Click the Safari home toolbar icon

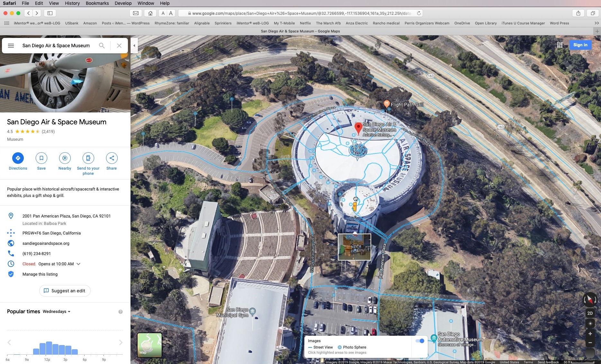coord(150,13)
